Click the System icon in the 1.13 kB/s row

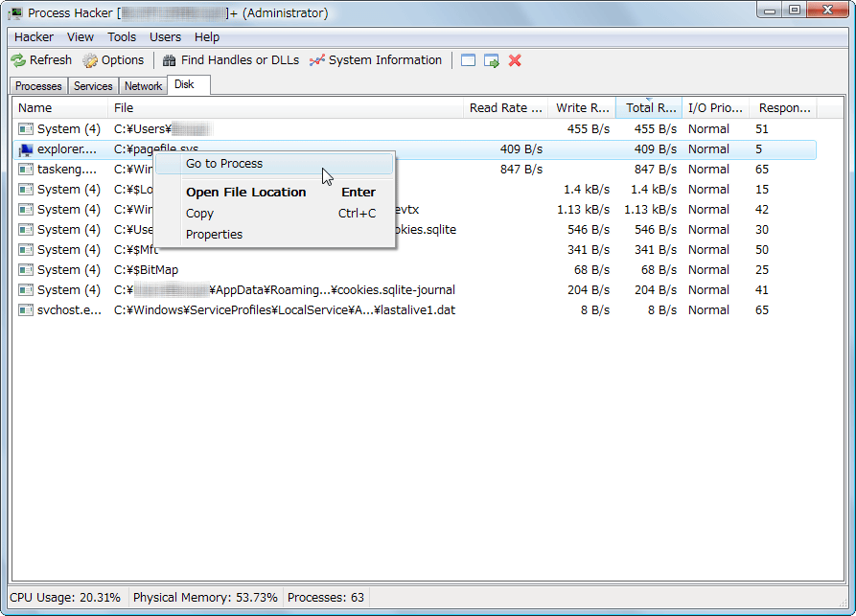[26, 210]
